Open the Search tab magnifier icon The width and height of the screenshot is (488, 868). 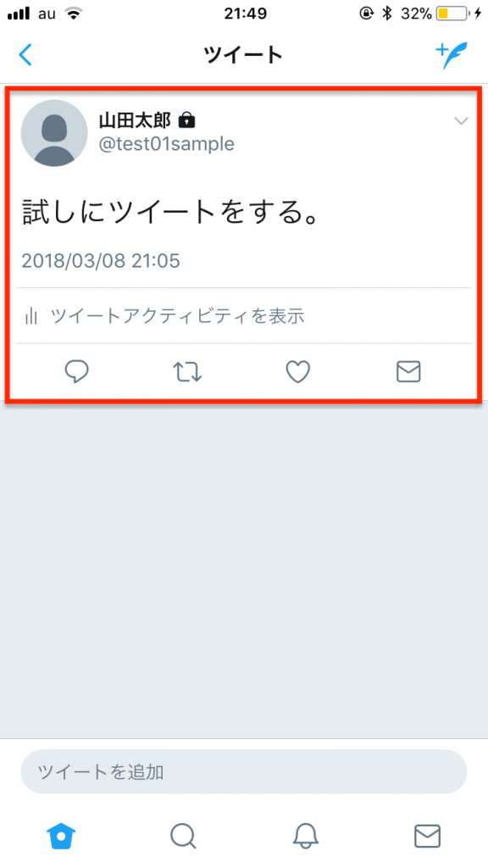183,836
